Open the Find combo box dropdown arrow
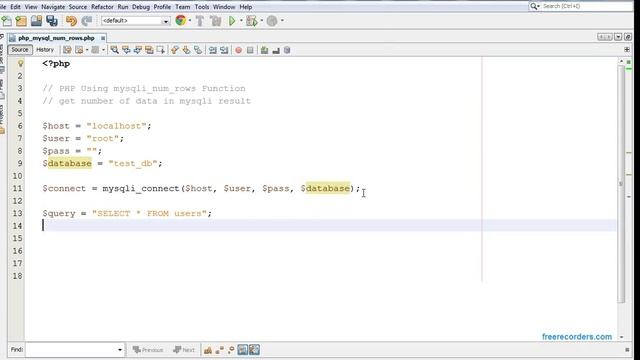Viewport: 640px width, 360px height. coord(120,350)
